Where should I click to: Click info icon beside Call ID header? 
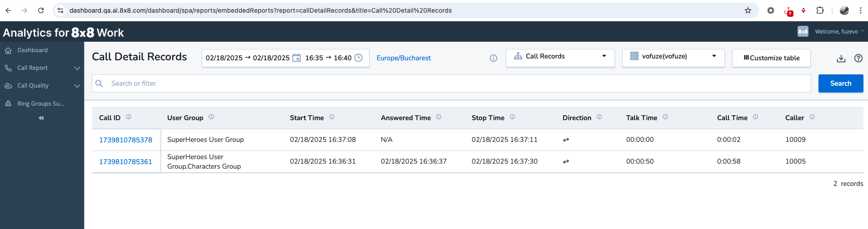129,117
